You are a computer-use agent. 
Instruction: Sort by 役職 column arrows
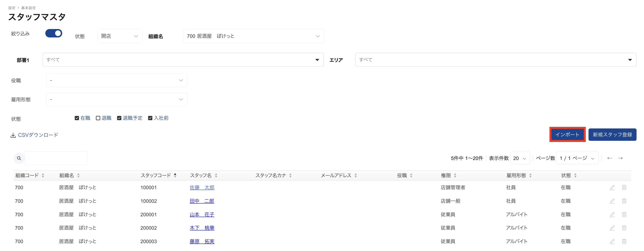(x=411, y=176)
